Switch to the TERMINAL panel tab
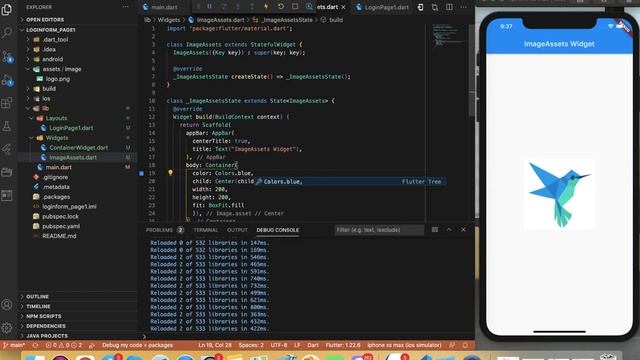 (205, 230)
